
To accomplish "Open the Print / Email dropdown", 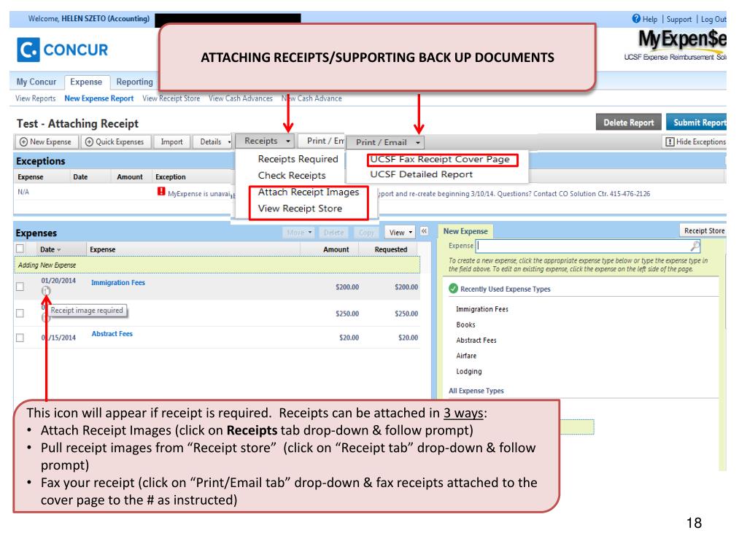I will click(385, 142).
